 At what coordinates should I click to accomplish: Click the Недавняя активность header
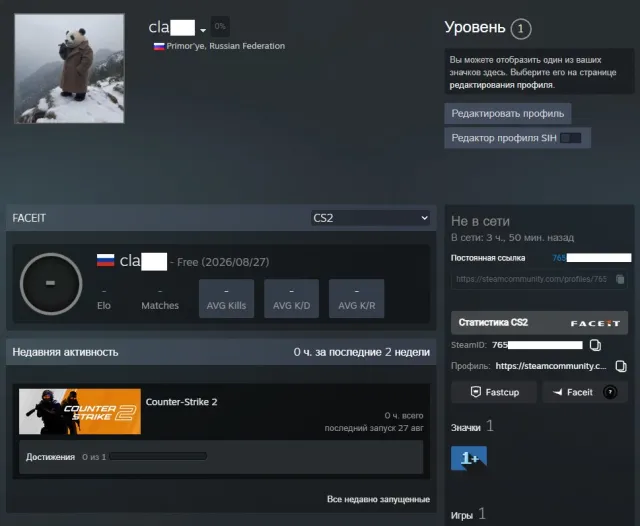65,352
